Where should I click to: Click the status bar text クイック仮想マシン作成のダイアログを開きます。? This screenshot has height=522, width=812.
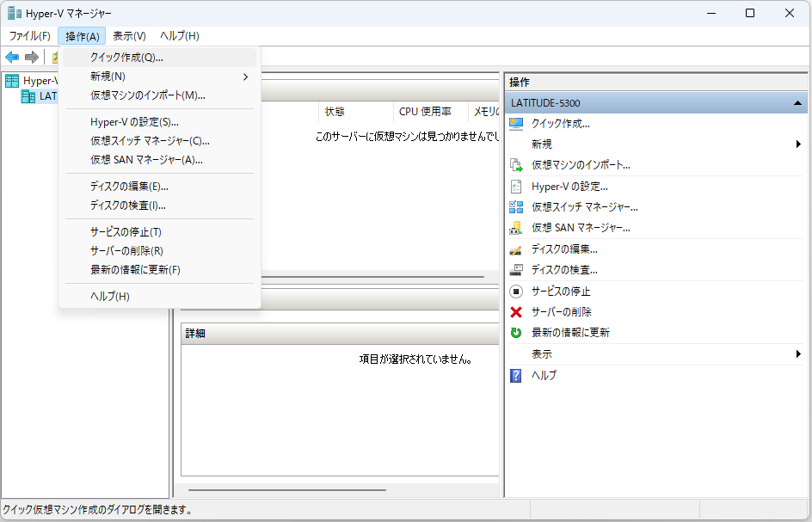click(x=97, y=510)
